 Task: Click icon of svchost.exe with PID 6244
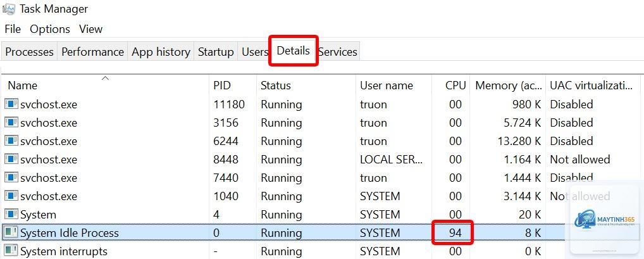pyautogui.click(x=11, y=141)
